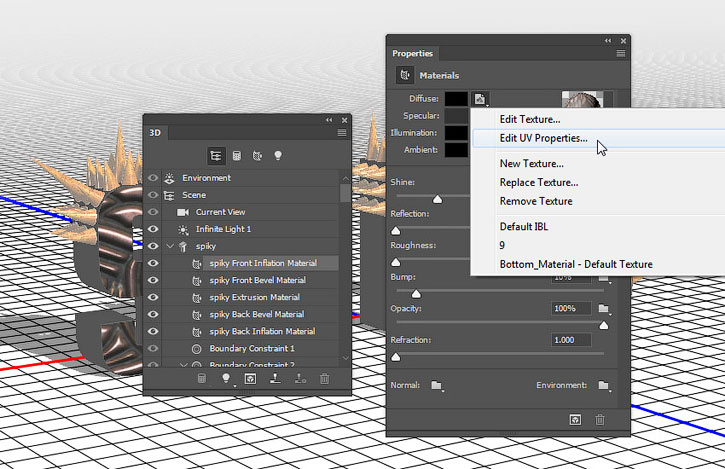
Task: Toggle visibility of Infinite Light 1
Action: (153, 229)
